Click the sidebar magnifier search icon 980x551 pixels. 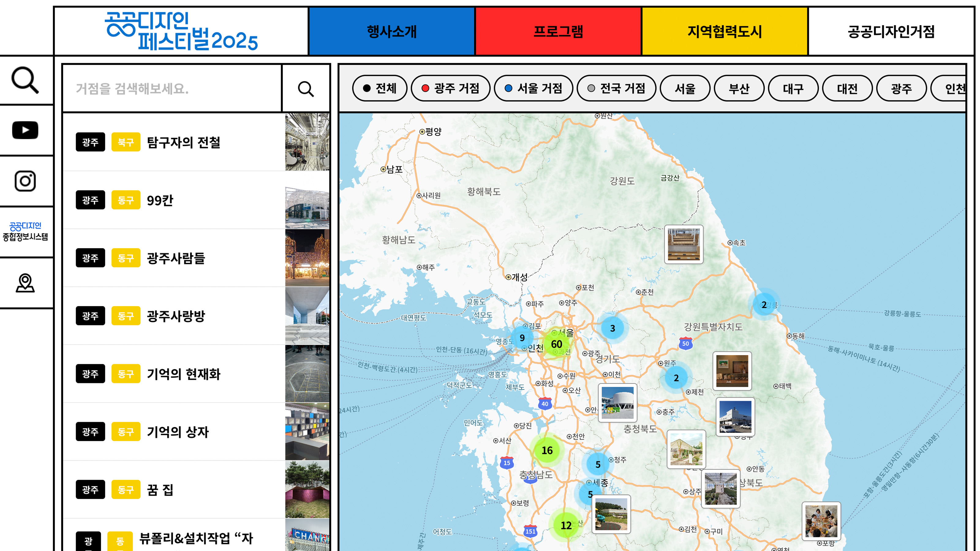click(25, 80)
